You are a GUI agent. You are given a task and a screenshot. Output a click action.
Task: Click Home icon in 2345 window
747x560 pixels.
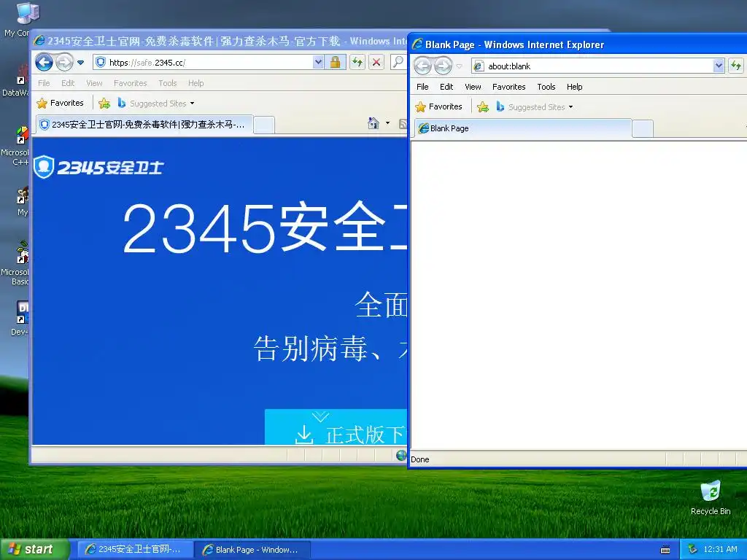tap(373, 124)
